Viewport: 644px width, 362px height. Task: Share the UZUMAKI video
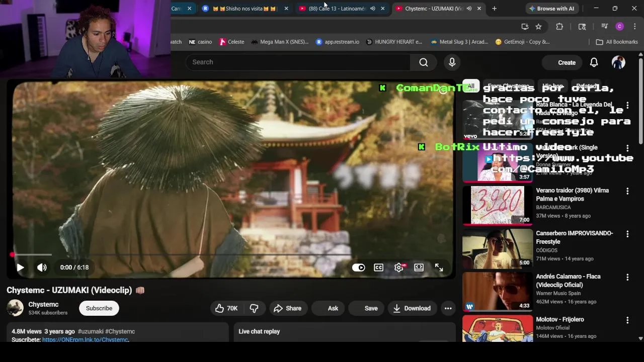(288, 308)
